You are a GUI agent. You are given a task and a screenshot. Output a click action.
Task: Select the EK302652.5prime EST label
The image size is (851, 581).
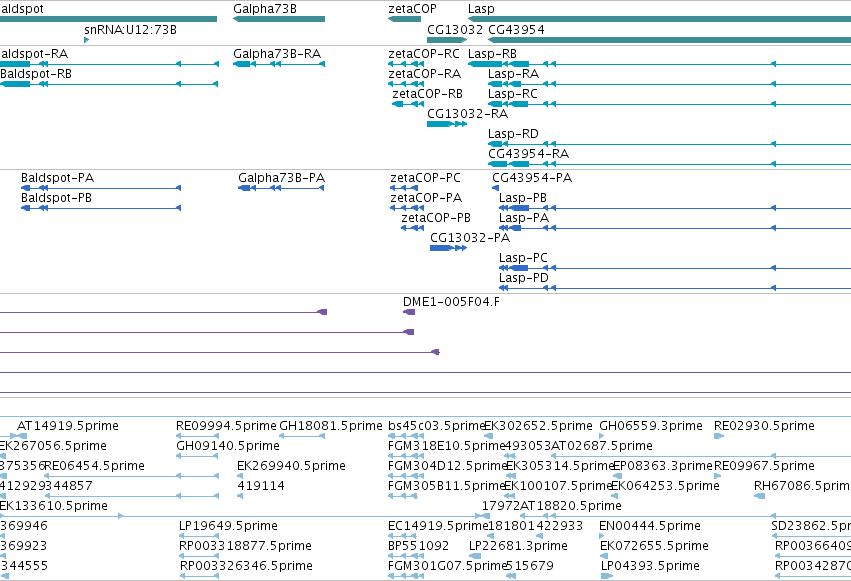[x=538, y=426]
